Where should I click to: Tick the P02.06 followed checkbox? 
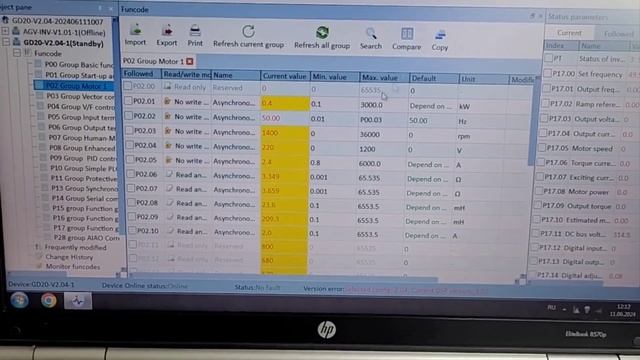[x=131, y=174]
